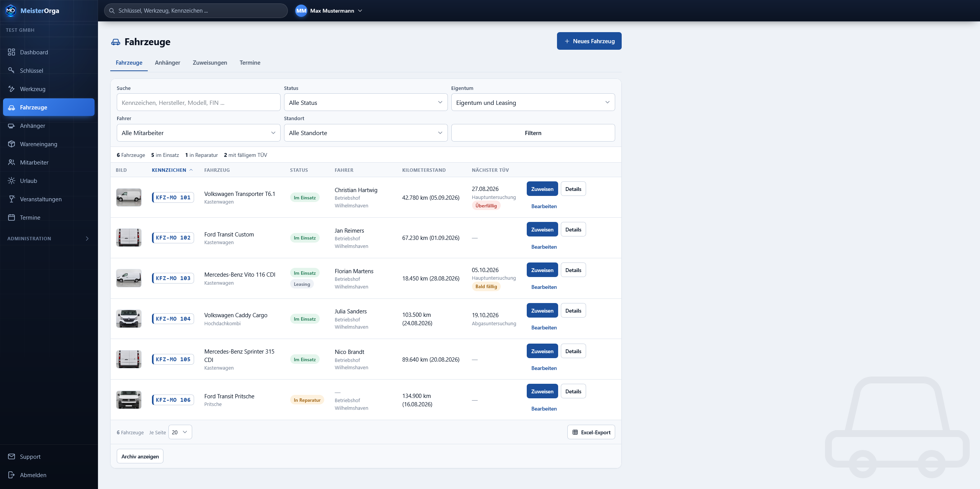Screen dimensions: 980x489
Task: Click the Volkswagen Transporter T6.1 thumbnail
Action: pyautogui.click(x=129, y=197)
